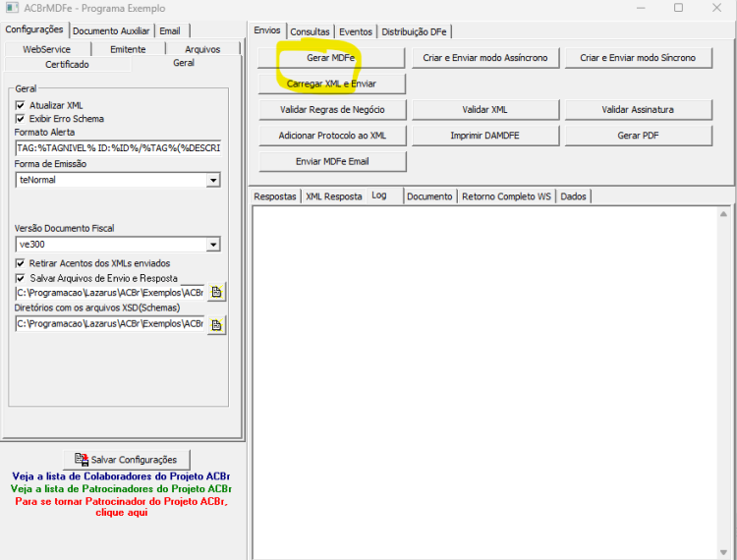Click into the Formato Alerta text field

tap(118, 148)
